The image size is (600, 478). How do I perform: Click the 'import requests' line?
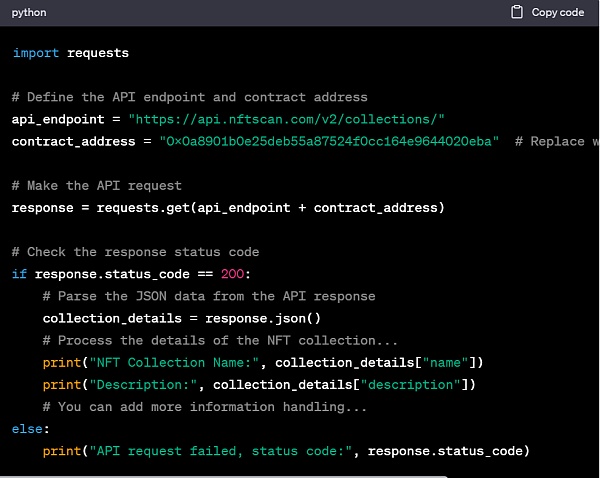(70, 53)
